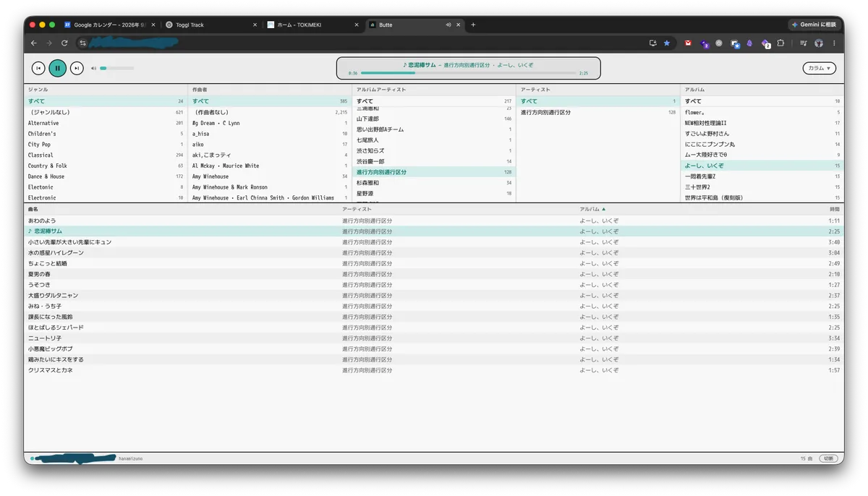This screenshot has height=496, width=868.
Task: Select the album 一悶着先輩Z
Action: [762, 176]
